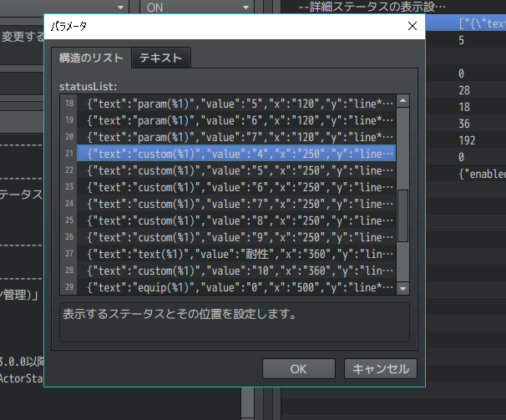Select the 構造のリスト tab
The width and height of the screenshot is (506, 420).
pyautogui.click(x=91, y=58)
